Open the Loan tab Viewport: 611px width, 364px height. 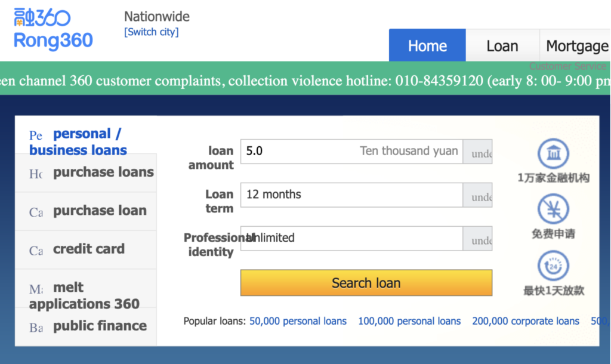coord(502,46)
